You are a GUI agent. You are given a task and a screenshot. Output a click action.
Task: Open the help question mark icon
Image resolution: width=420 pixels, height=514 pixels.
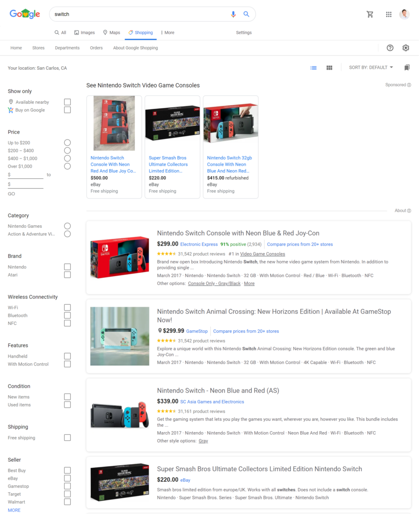[390, 48]
